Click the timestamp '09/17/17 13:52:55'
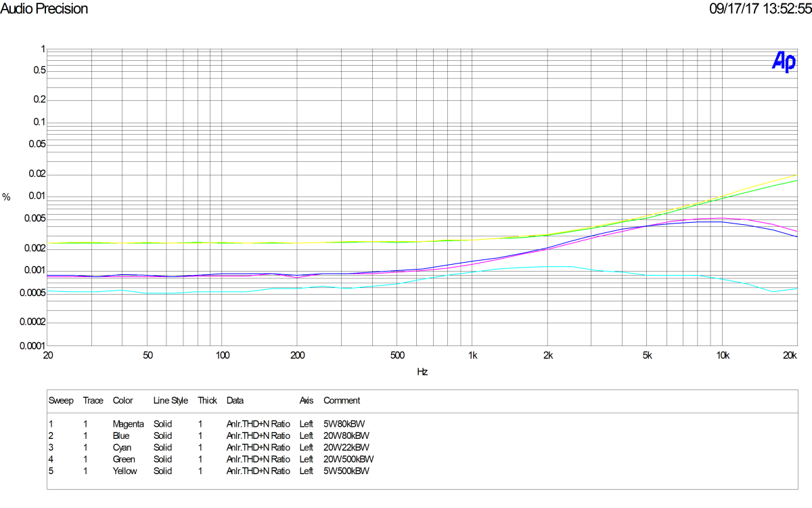812x508 pixels. pyautogui.click(x=760, y=9)
